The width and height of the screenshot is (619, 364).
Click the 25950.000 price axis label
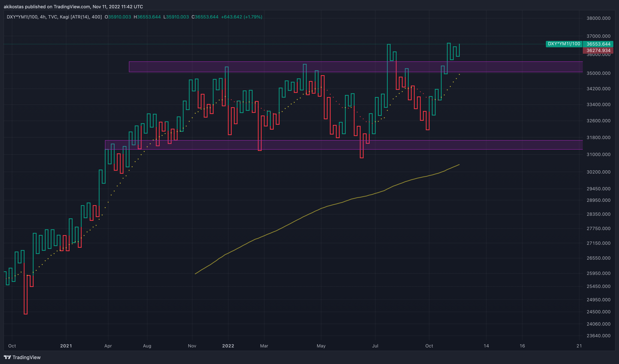pos(598,273)
